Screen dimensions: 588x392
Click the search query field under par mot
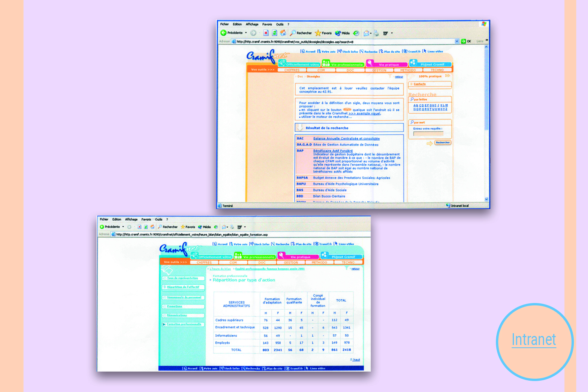coord(428,134)
